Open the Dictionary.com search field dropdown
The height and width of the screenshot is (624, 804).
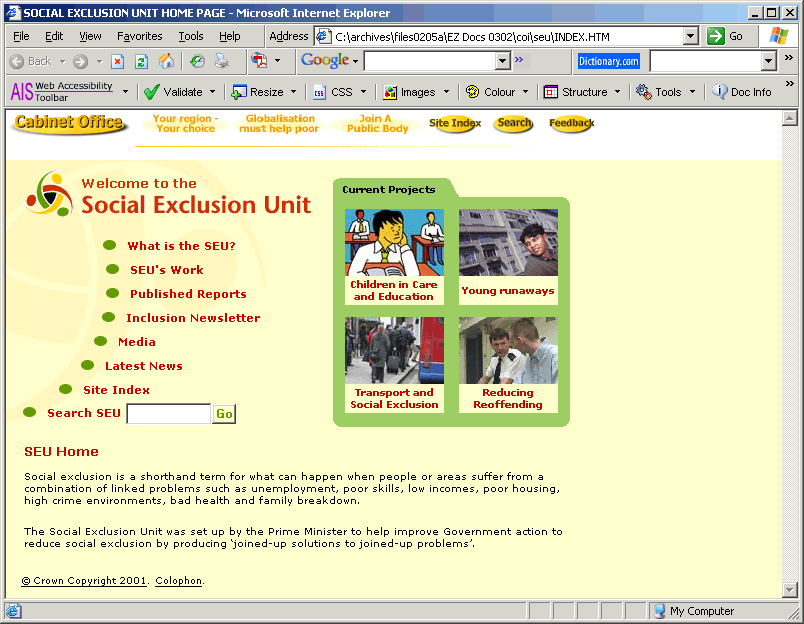pyautogui.click(x=768, y=62)
